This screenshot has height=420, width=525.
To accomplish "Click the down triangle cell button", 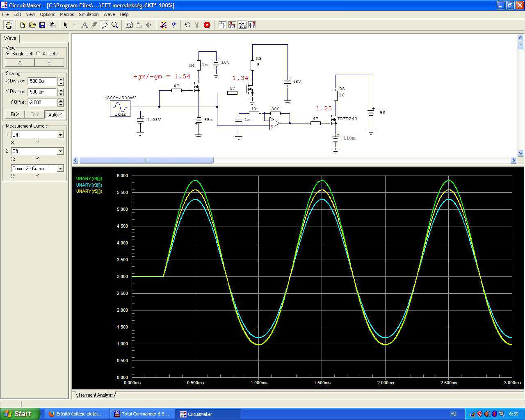I will pos(50,62).
